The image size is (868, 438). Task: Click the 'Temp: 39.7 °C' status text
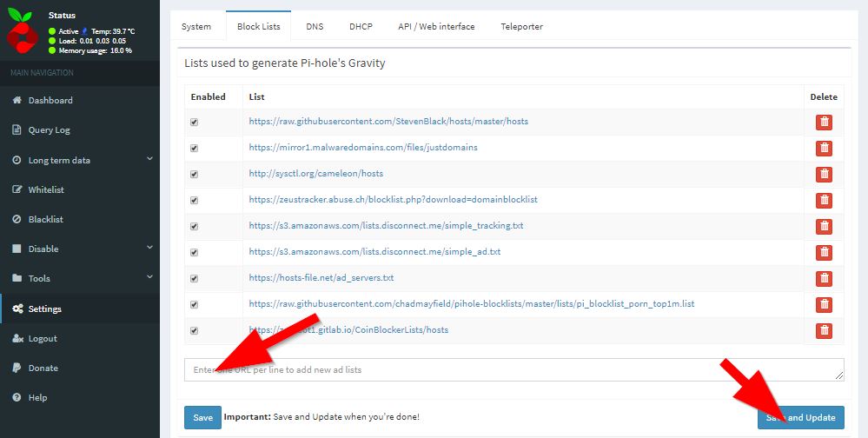[x=113, y=31]
